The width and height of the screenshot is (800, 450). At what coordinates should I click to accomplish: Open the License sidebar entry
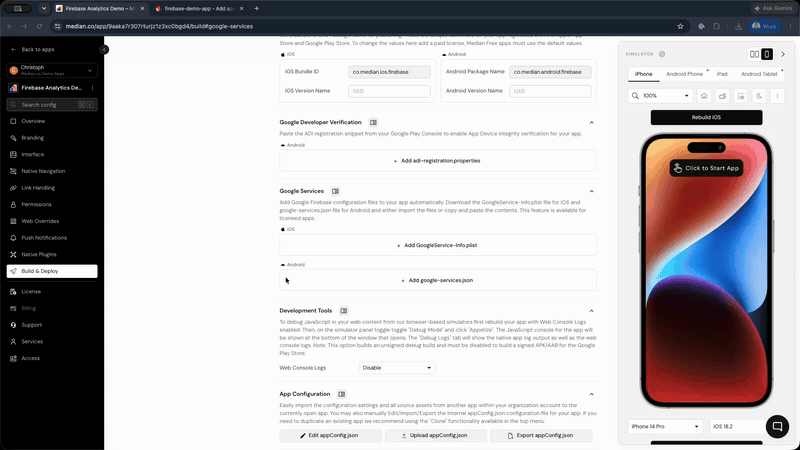31,292
